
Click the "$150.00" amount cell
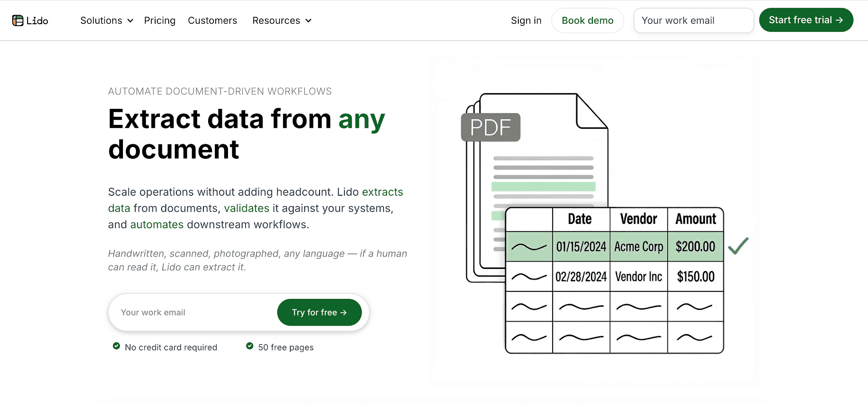[696, 277]
